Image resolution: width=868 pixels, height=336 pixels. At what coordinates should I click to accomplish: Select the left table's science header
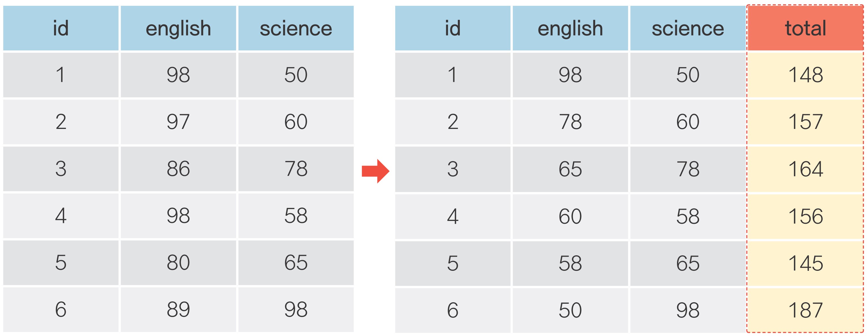[296, 28]
